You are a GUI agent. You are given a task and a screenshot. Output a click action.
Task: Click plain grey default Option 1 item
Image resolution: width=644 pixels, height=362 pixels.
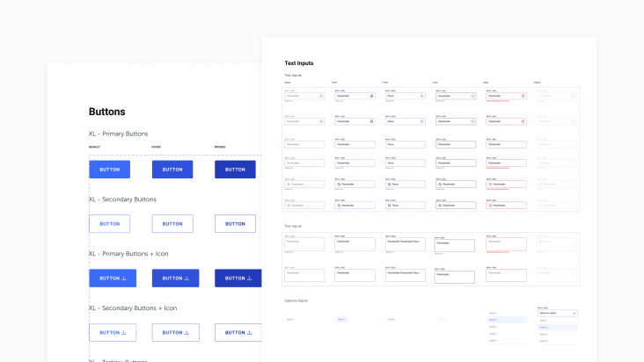click(291, 319)
